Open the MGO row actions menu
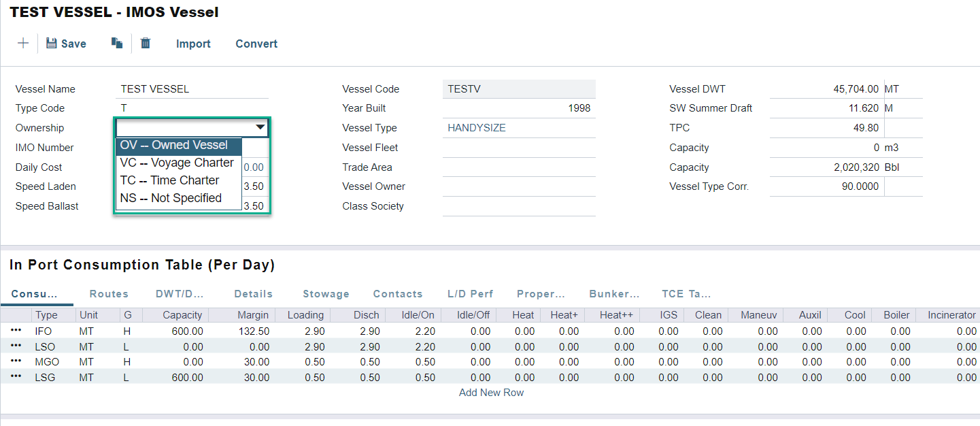980x426 pixels. click(x=16, y=361)
